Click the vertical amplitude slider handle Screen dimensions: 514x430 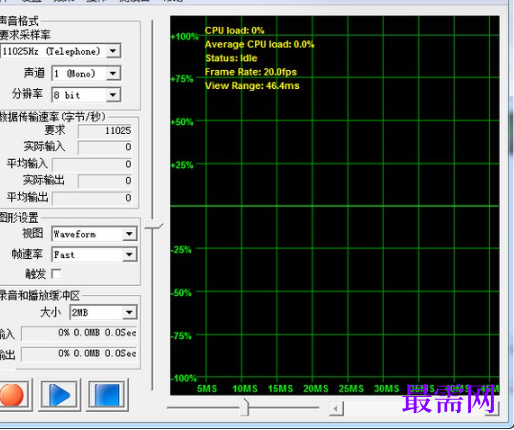(153, 226)
